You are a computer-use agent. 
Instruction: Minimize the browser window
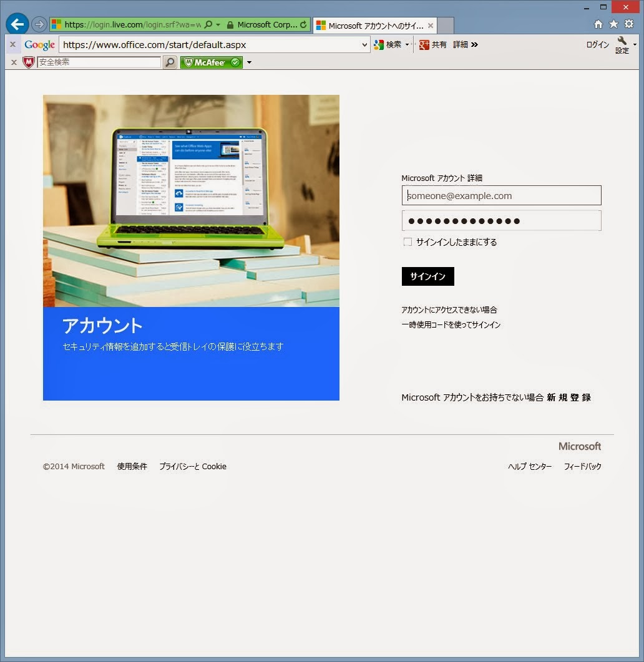pyautogui.click(x=586, y=7)
